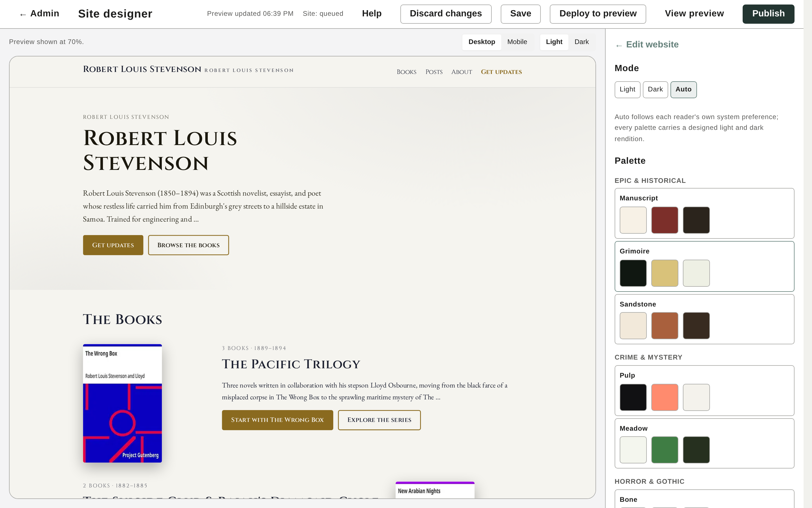Open About in preview nav
Image resolution: width=812 pixels, height=508 pixels.
coord(461,72)
